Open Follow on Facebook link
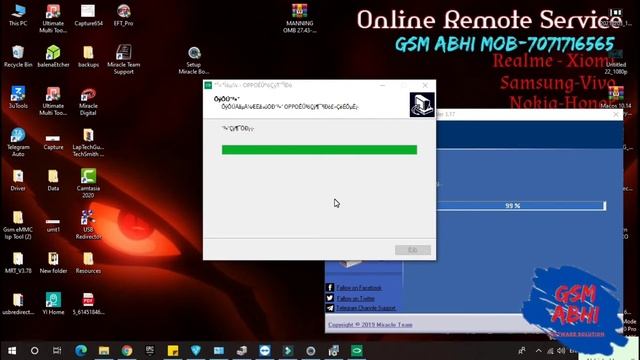 point(359,288)
